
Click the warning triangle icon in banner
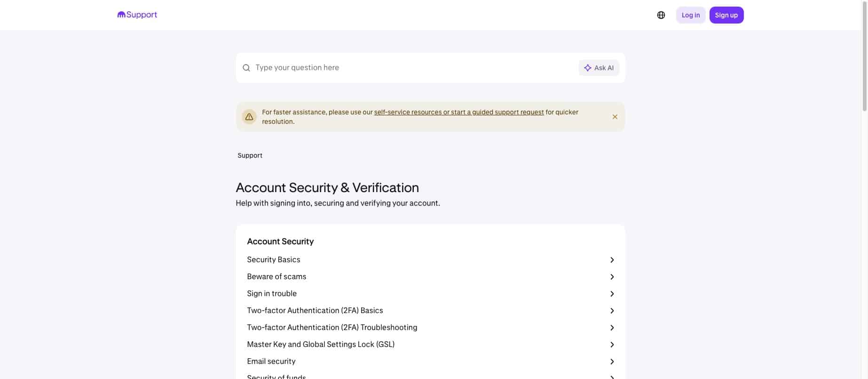[249, 117]
